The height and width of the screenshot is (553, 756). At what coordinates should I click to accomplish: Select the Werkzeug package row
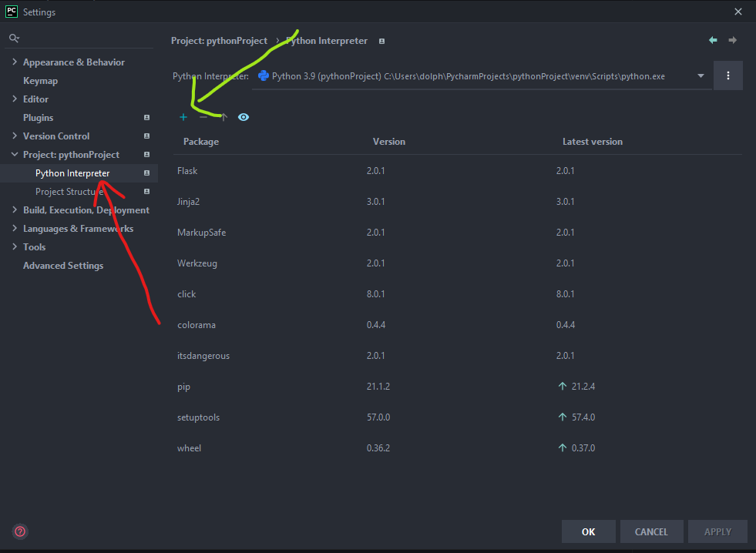pos(457,263)
